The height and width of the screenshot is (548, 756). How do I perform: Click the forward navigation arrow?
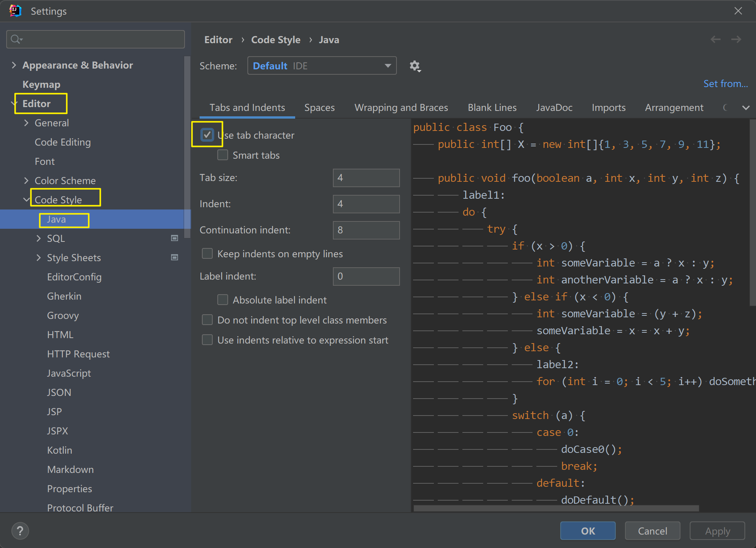tap(736, 39)
